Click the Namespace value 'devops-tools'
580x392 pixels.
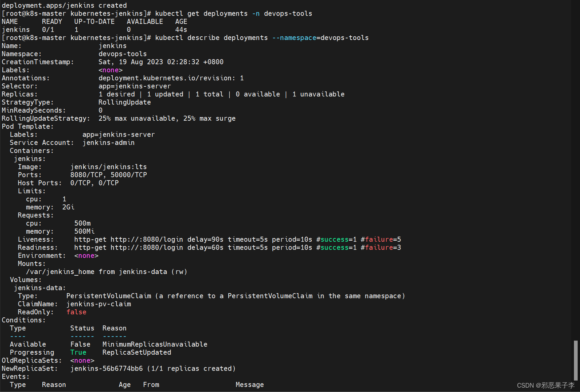(x=123, y=54)
